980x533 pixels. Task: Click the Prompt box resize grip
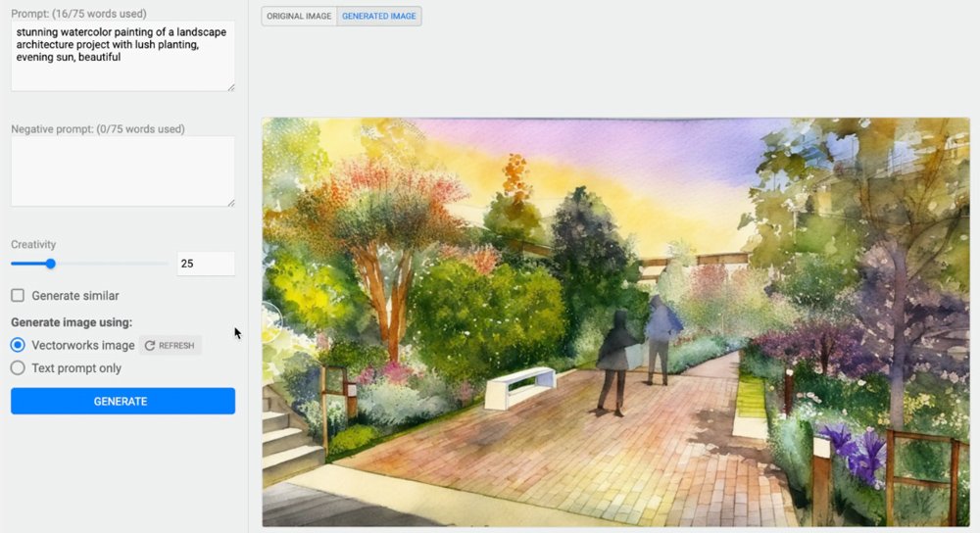pyautogui.click(x=231, y=87)
